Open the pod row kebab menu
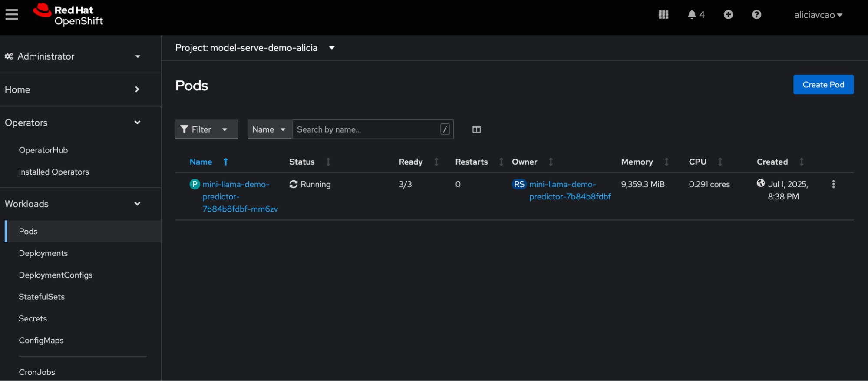 [833, 184]
